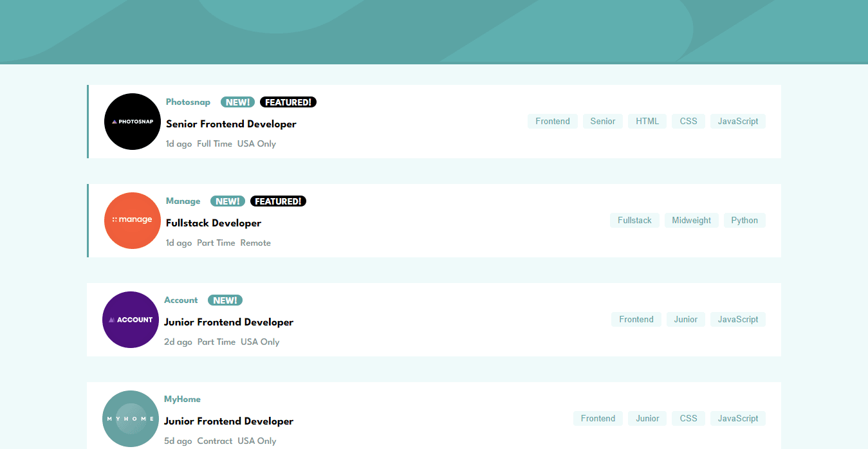Image resolution: width=868 pixels, height=449 pixels.
Task: Enable the Python filter tag
Action: [744, 220]
